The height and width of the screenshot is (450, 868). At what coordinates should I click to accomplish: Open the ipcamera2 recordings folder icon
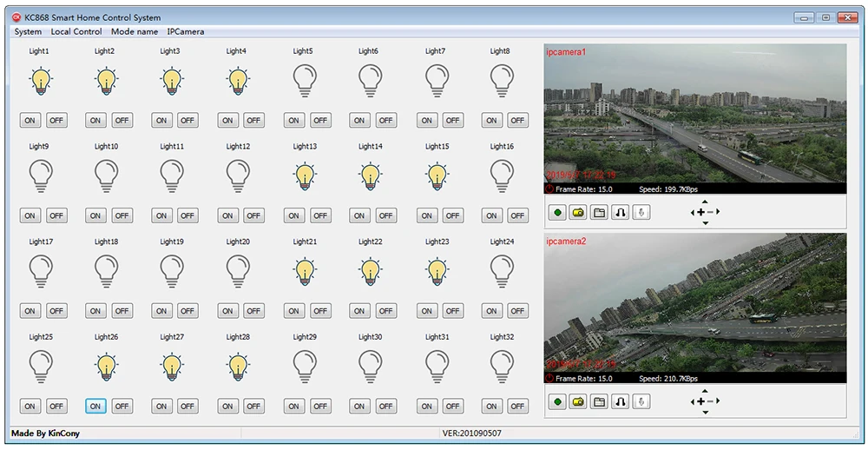pos(599,401)
